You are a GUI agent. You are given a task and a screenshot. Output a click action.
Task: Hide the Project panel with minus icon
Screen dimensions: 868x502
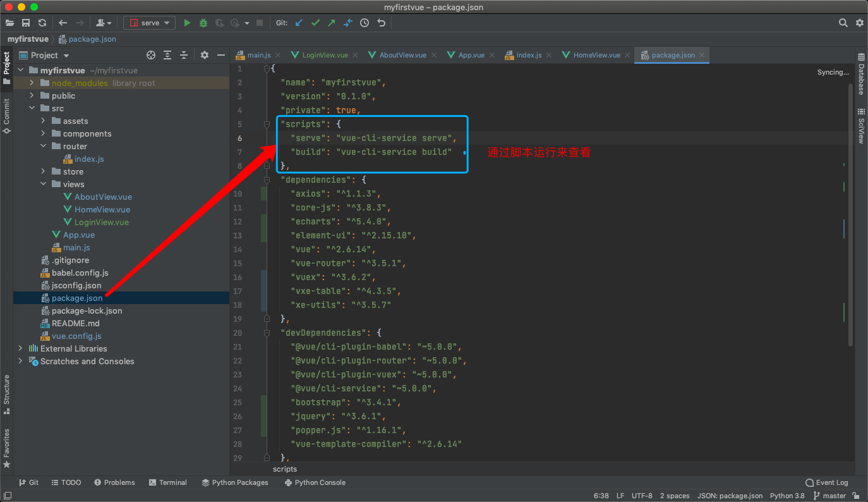221,55
